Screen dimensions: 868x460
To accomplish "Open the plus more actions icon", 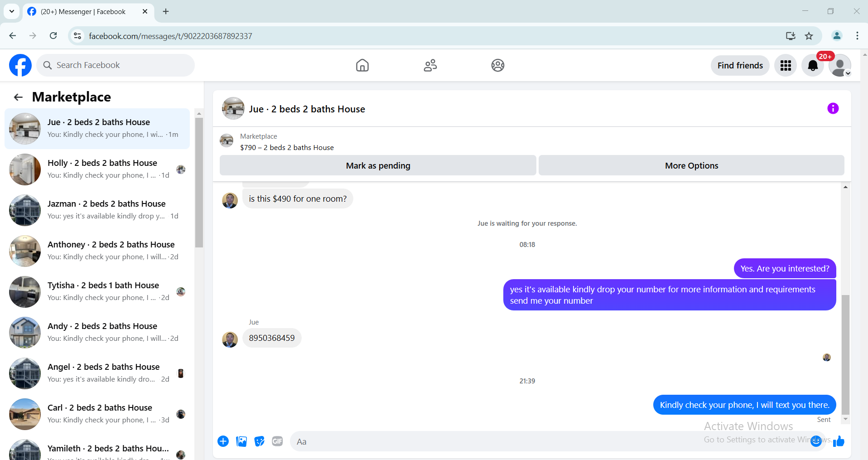I will [x=223, y=441].
